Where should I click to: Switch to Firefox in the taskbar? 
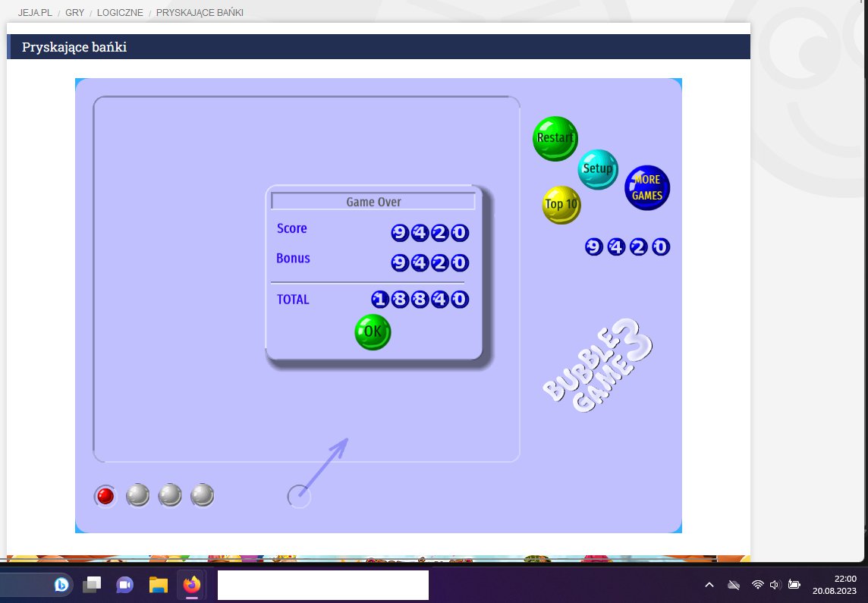pos(191,584)
